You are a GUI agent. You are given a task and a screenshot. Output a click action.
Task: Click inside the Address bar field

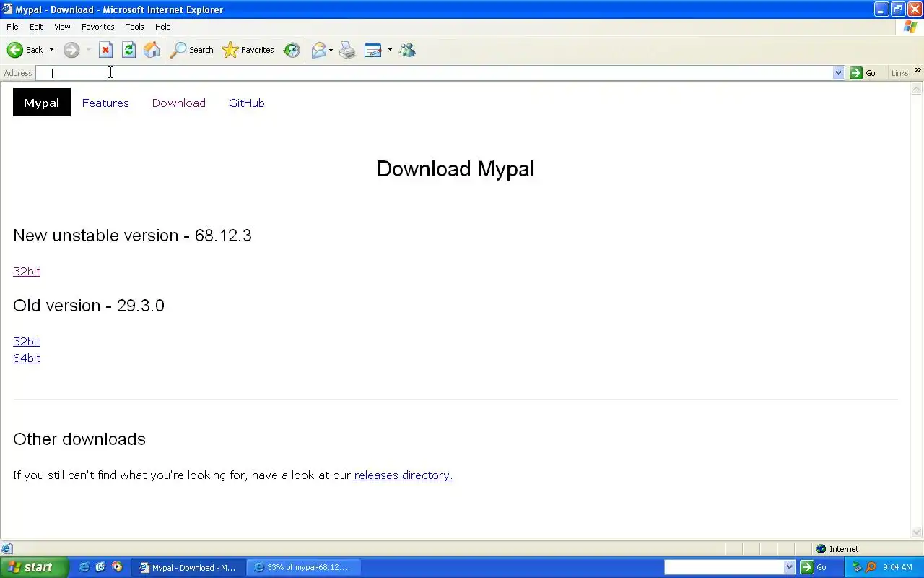435,73
